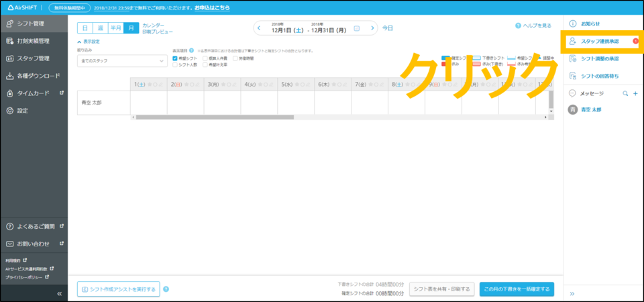Open スタッフ管理 in the sidebar

click(x=34, y=58)
